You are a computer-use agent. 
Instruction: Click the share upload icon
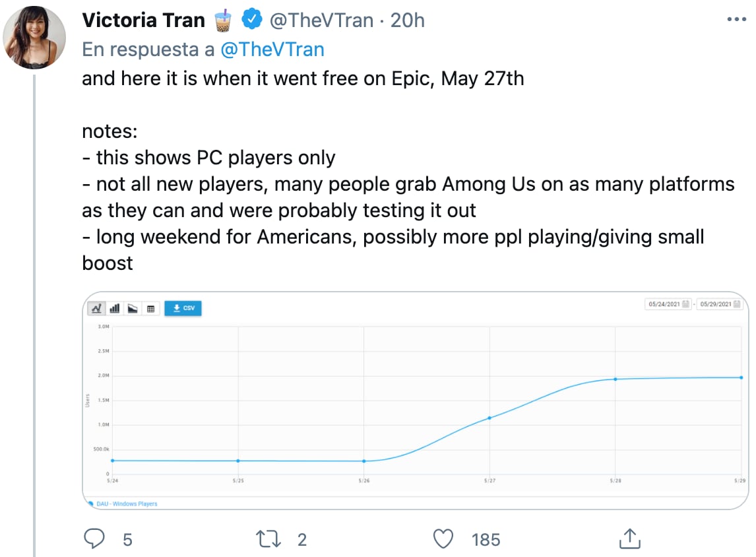click(630, 539)
